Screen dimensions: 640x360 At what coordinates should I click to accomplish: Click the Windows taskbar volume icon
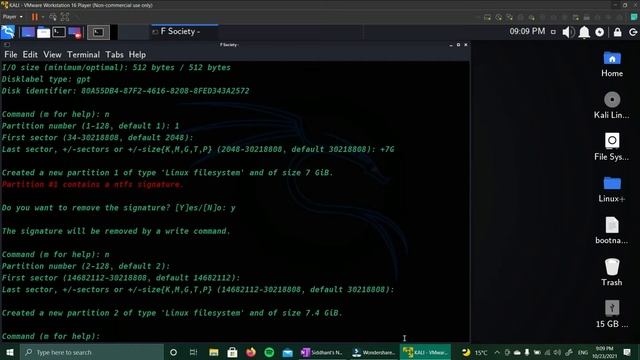point(557,352)
